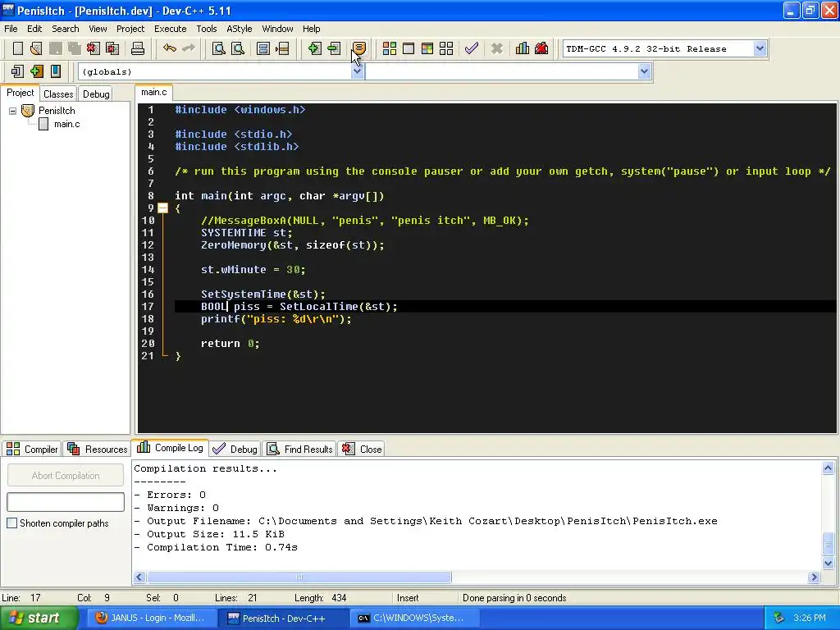The image size is (840, 630).
Task: Open the Find Results tab
Action: click(300, 449)
